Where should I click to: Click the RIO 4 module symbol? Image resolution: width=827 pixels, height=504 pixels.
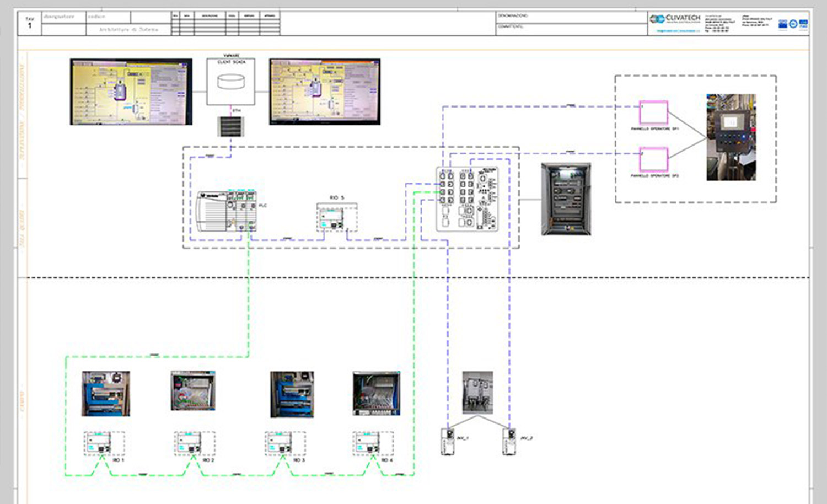[373, 444]
